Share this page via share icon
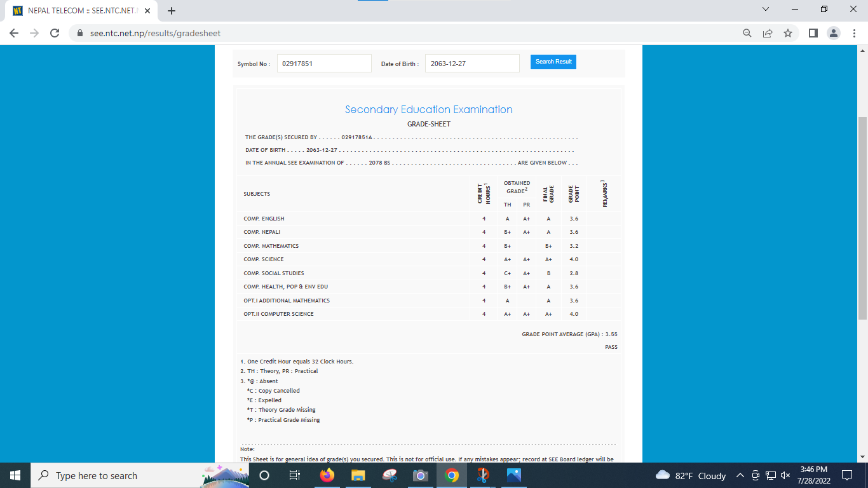The height and width of the screenshot is (488, 868). [768, 33]
